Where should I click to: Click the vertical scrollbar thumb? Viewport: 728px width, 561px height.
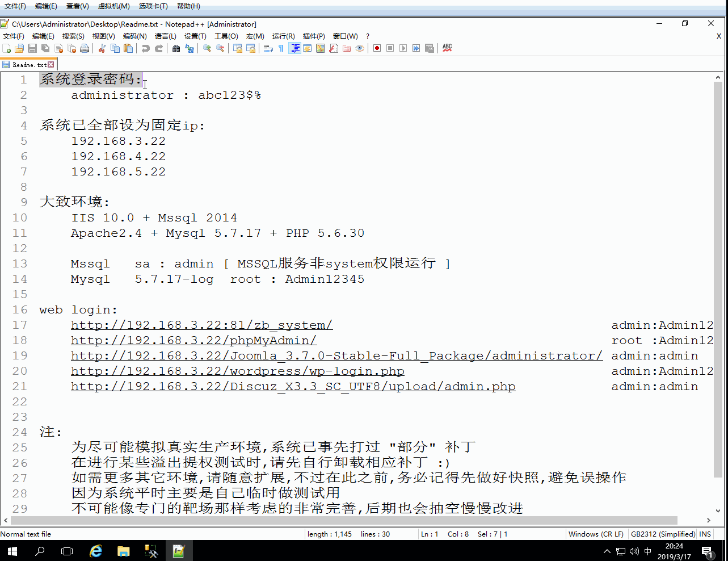[718, 278]
